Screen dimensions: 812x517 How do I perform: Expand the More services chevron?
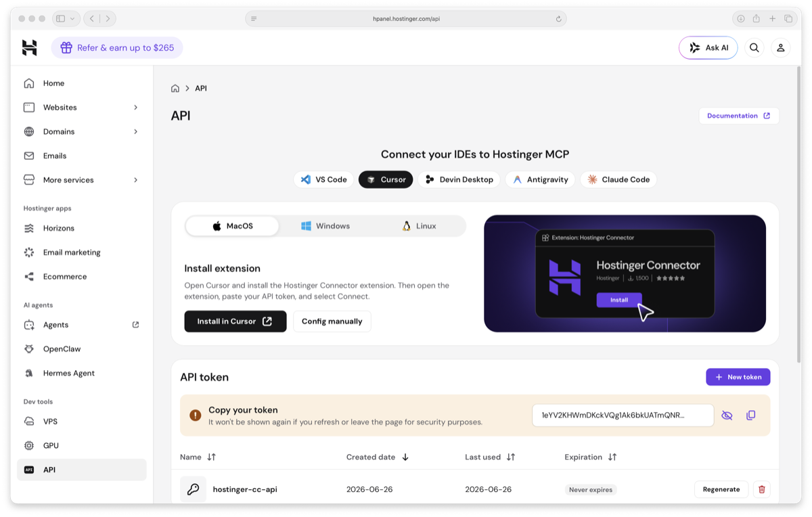coord(135,180)
